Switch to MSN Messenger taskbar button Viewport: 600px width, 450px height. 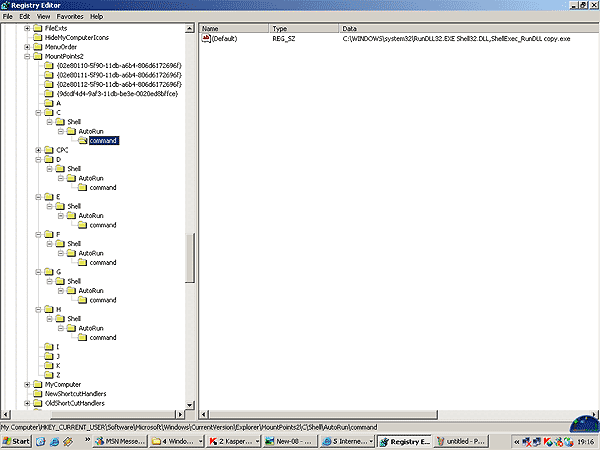[x=120, y=441]
